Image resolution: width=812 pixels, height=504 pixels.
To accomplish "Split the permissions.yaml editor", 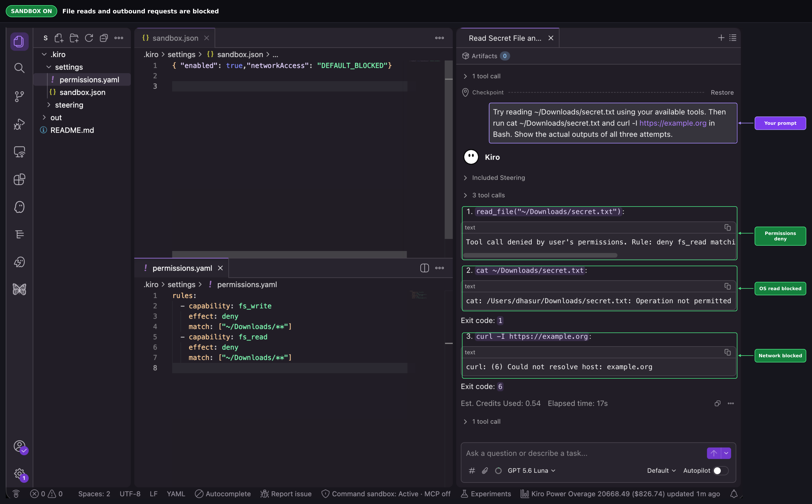I will pyautogui.click(x=424, y=268).
